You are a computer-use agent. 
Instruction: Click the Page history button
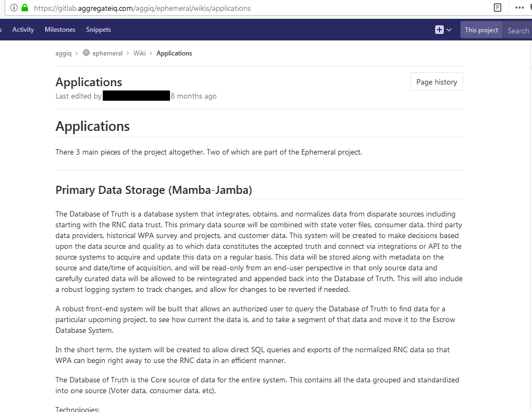437,81
